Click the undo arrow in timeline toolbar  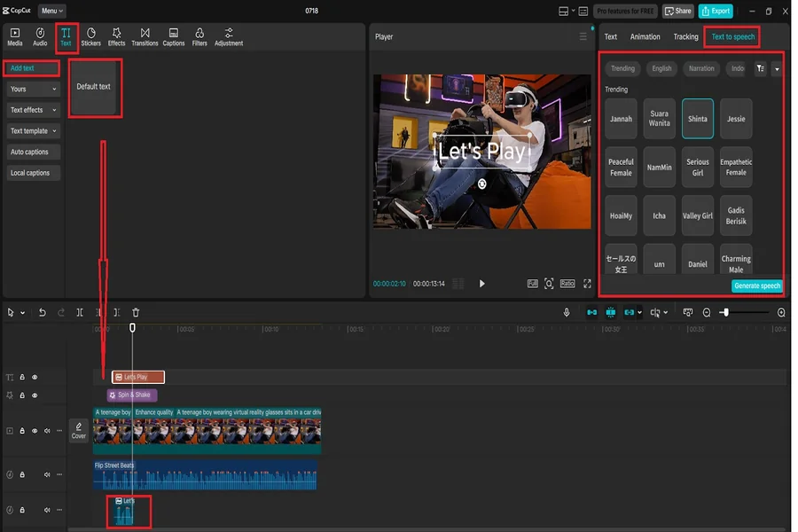[42, 313]
